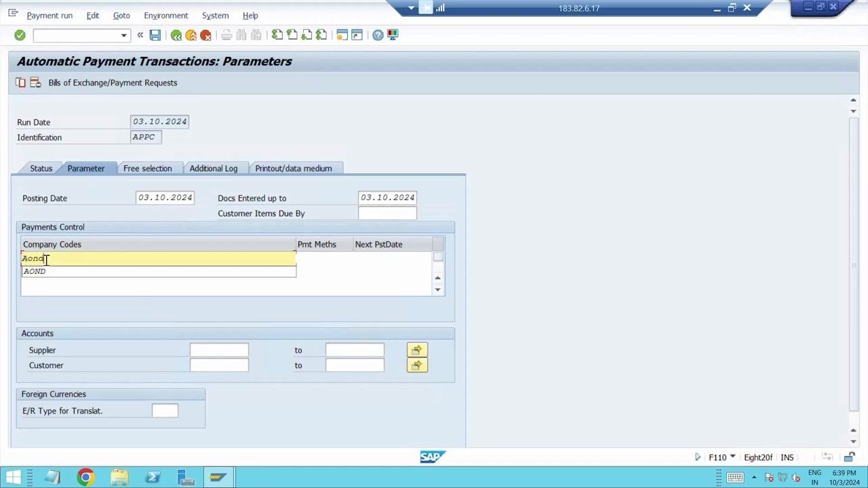Click the double-chevron collapse command field icon
Viewport: 868px width, 488px height.
140,35
